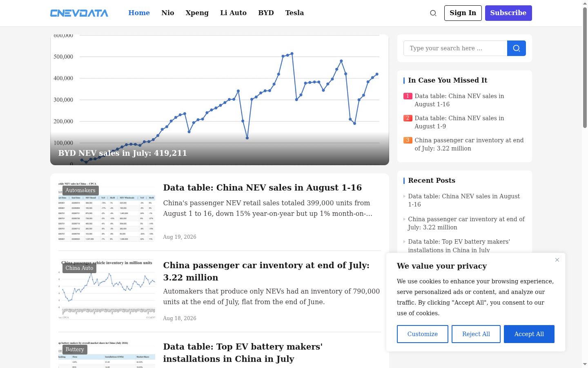
Task: Open the Tesla nav item
Action: tap(295, 13)
